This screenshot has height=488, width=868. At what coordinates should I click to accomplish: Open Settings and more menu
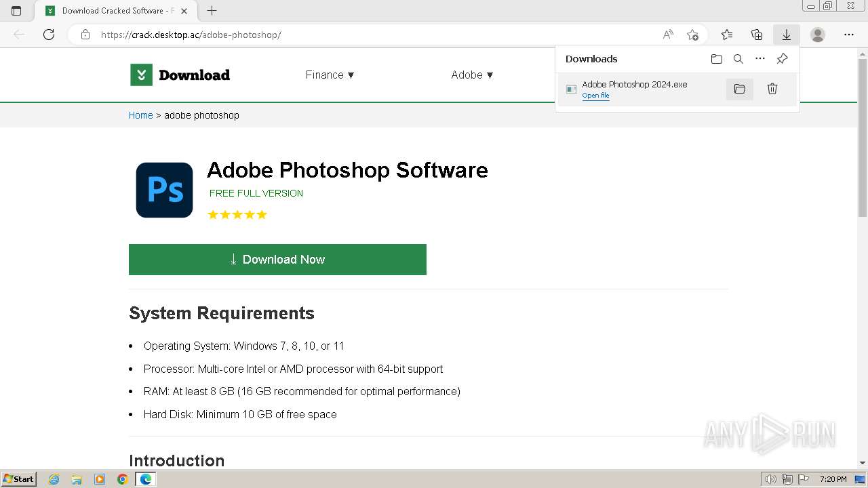[x=849, y=35]
